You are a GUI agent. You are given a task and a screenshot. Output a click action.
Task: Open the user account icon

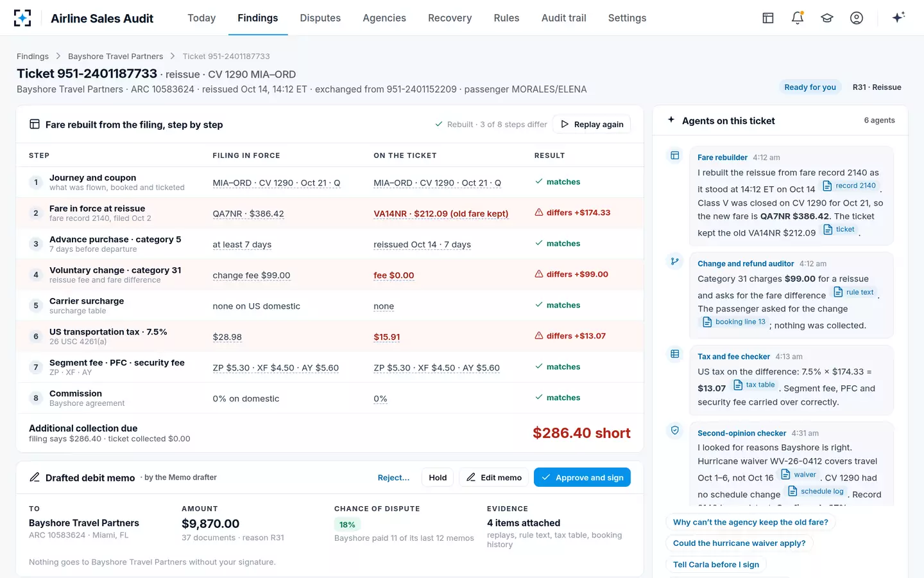857,18
